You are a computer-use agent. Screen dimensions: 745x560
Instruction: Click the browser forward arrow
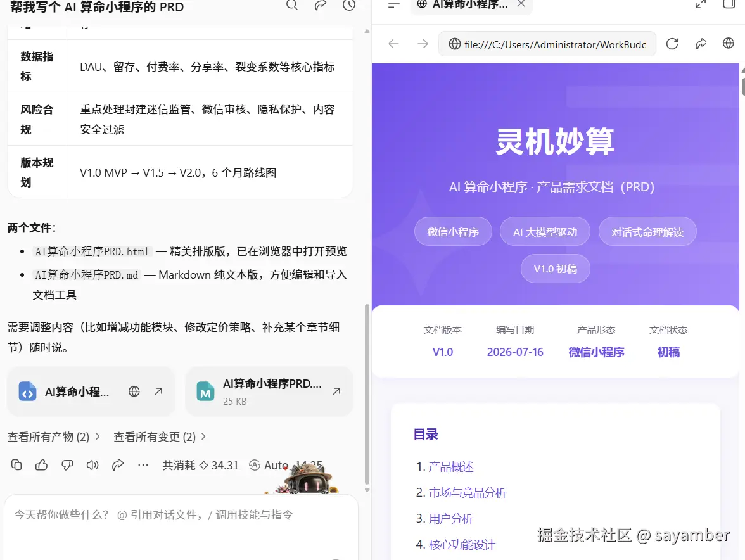tap(423, 44)
